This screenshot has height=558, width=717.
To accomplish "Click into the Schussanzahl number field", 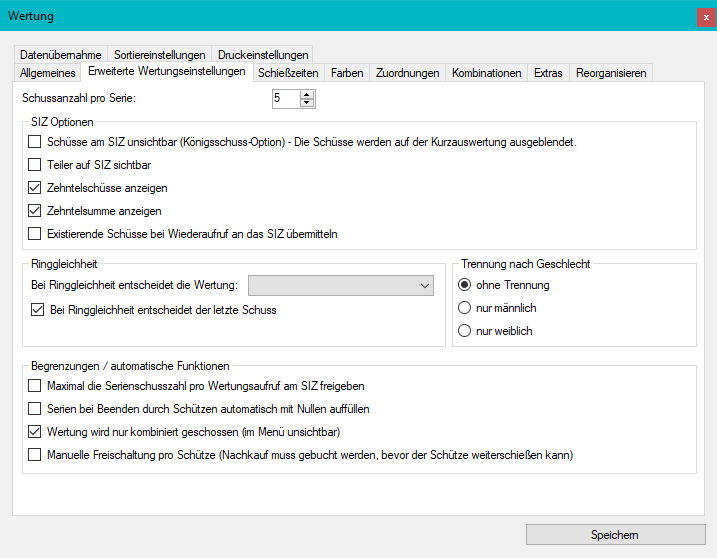I will click(x=285, y=99).
